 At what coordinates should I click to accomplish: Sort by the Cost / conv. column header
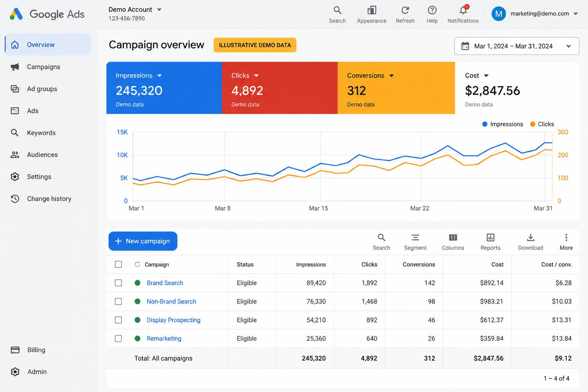tap(556, 265)
